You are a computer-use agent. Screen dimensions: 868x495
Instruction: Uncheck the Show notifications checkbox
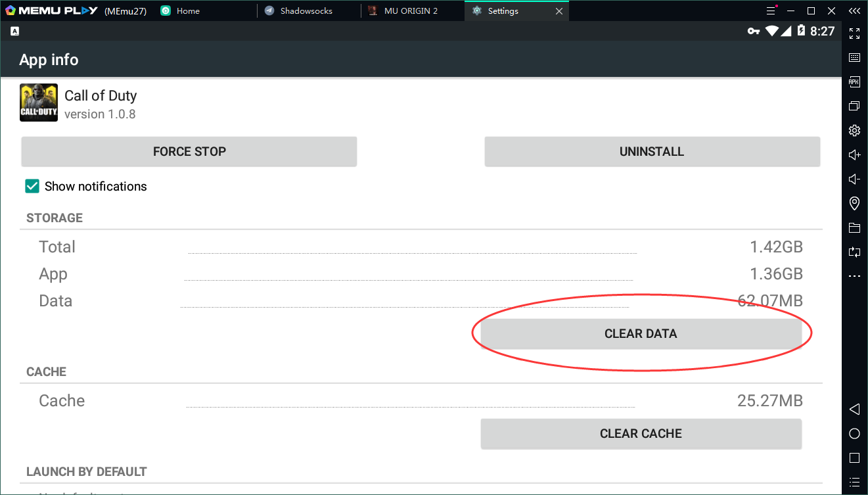point(32,187)
